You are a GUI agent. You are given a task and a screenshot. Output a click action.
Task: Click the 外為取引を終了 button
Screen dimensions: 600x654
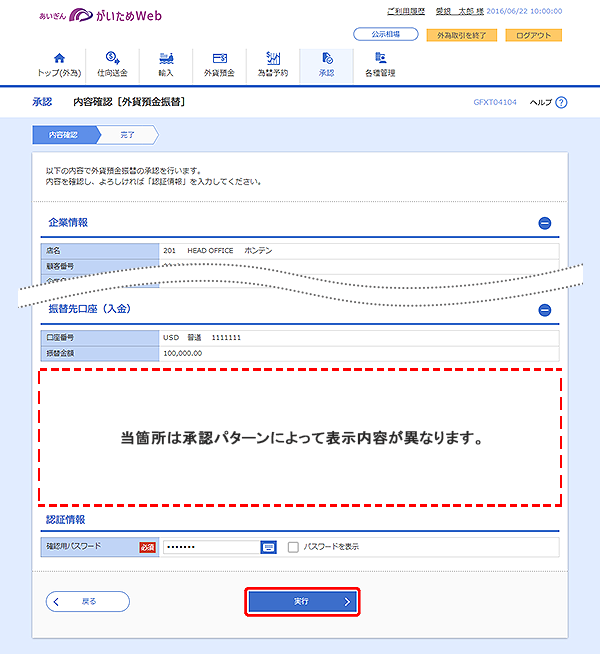pos(462,35)
